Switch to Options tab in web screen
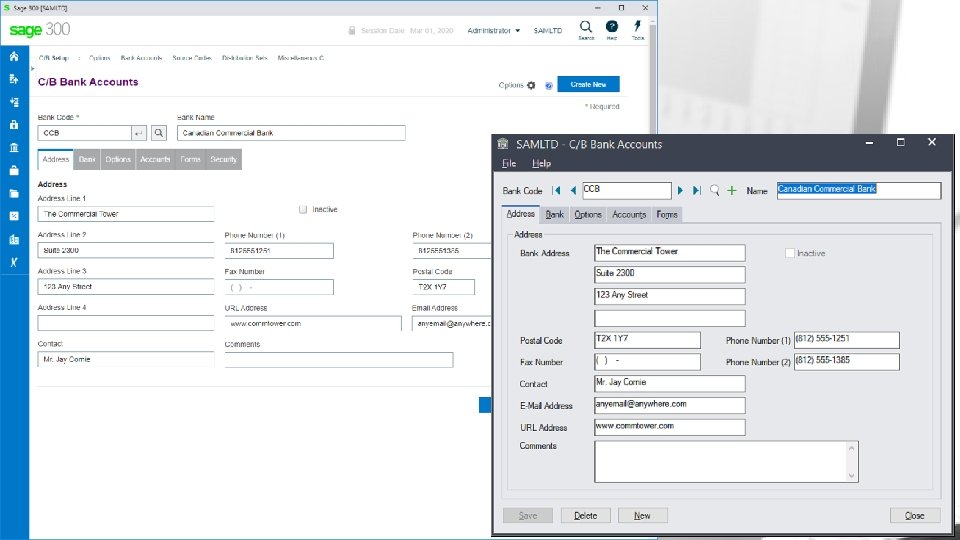The height and width of the screenshot is (540, 960). pyautogui.click(x=118, y=159)
